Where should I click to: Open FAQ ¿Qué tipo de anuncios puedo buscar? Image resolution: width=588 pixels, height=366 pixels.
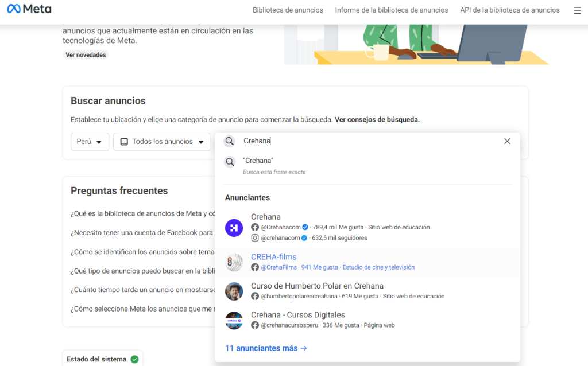pos(142,271)
